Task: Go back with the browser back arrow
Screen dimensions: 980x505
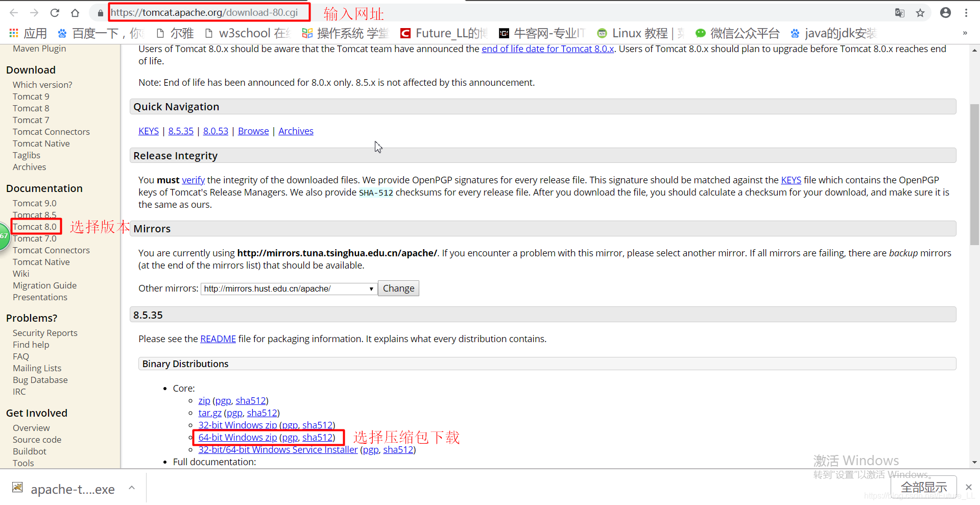Action: pyautogui.click(x=14, y=13)
